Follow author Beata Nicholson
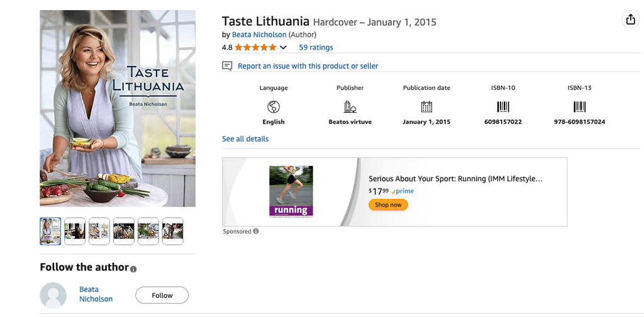The image size is (644, 318). point(162,295)
